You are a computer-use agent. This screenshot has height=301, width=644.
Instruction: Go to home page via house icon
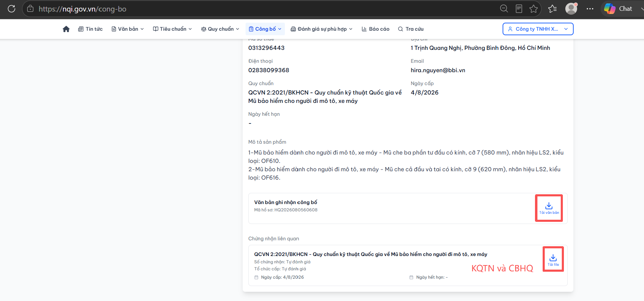[66, 29]
